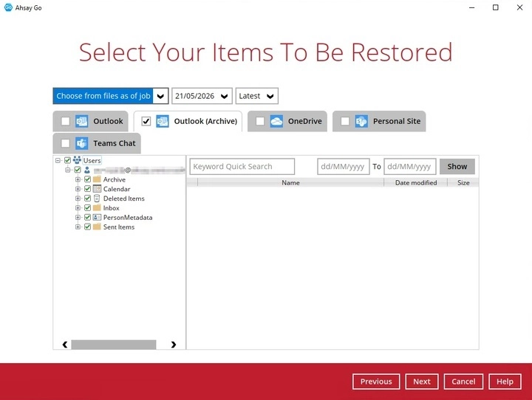Click the left scroll arrow of tree panel
The image size is (532, 400).
pyautogui.click(x=65, y=345)
